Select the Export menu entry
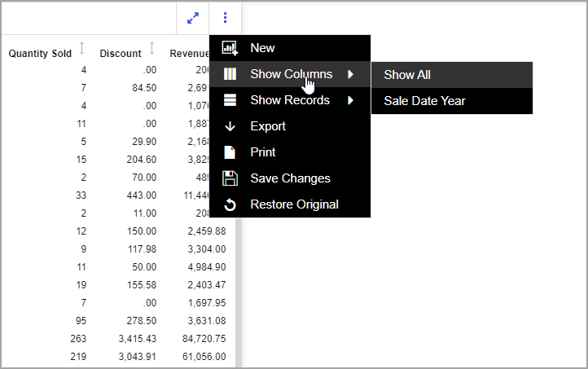The width and height of the screenshot is (588, 369). pyautogui.click(x=268, y=126)
